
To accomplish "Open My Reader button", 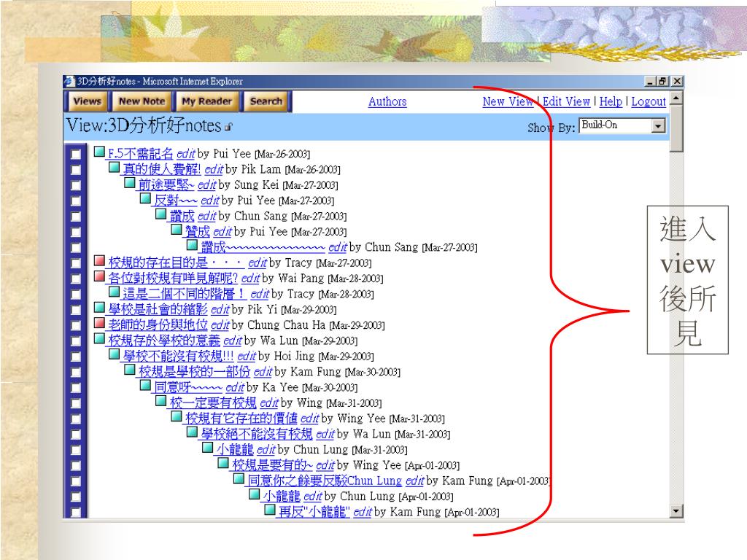I will pos(206,101).
